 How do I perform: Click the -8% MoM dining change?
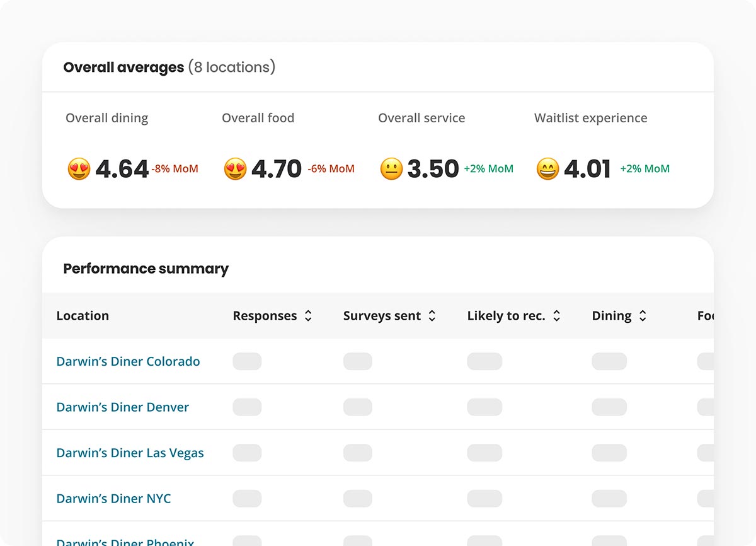point(175,169)
